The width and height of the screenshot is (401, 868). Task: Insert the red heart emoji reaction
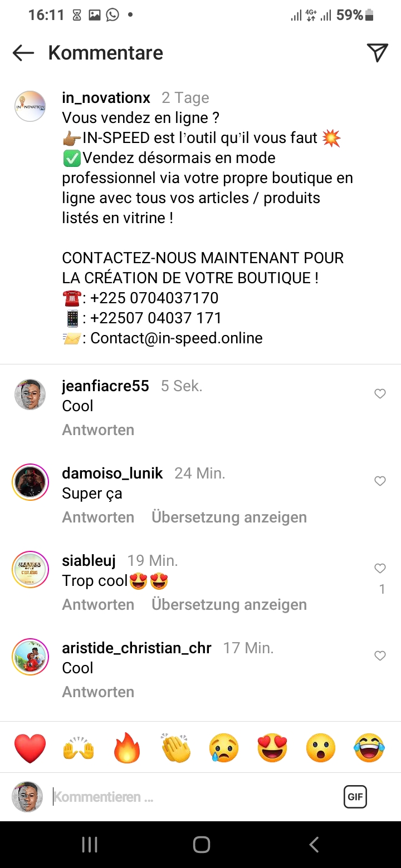point(30,748)
